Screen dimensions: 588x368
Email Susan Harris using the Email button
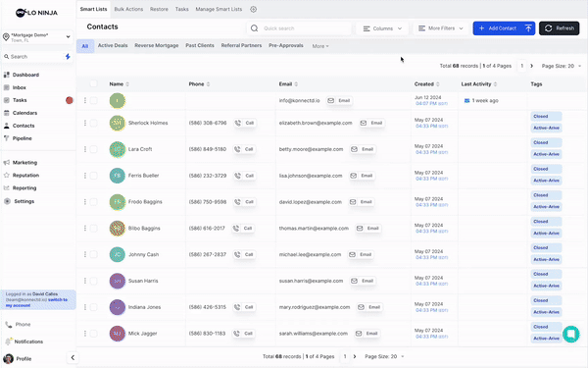(363, 281)
